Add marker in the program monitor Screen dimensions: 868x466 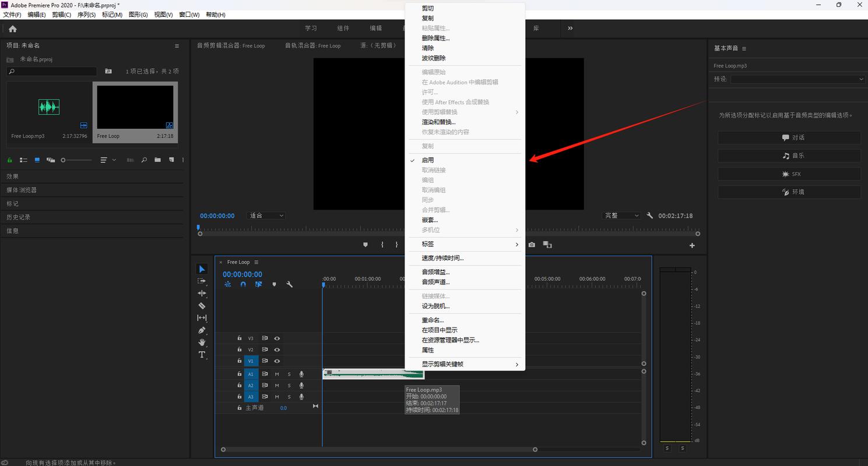[366, 245]
